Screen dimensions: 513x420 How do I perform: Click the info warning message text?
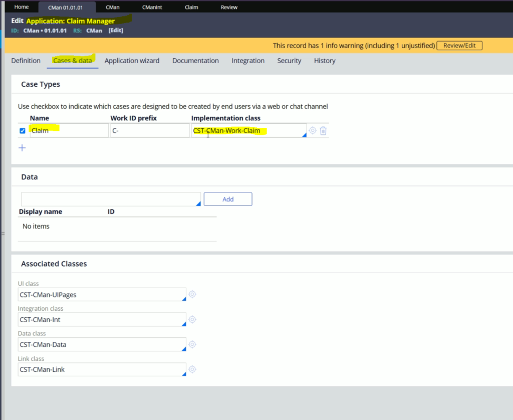[x=354, y=46]
